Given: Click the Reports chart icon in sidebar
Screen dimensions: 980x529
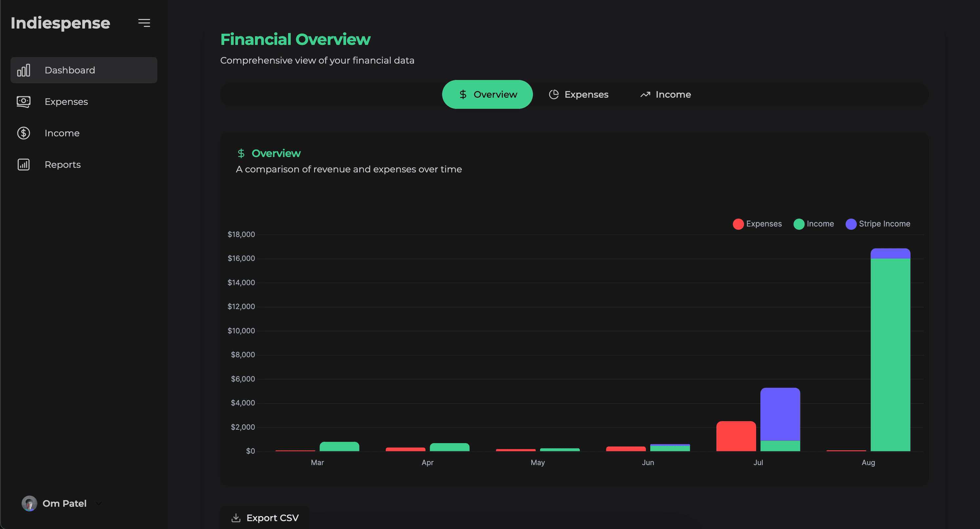Looking at the screenshot, I should click(24, 165).
